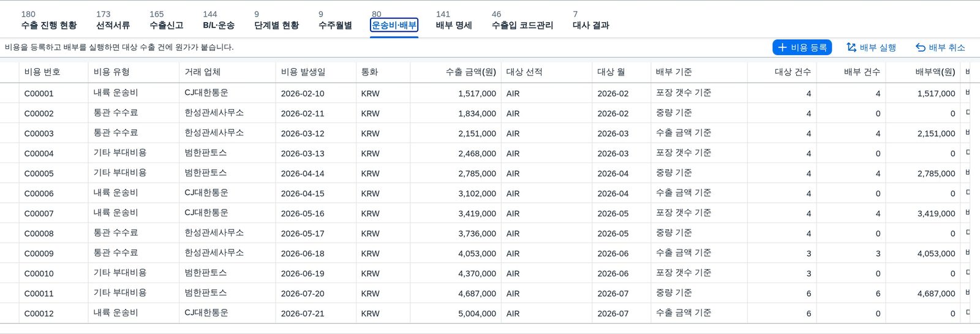This screenshot has width=980, height=334.
Task: Select cost number C00010
Action: [39, 274]
